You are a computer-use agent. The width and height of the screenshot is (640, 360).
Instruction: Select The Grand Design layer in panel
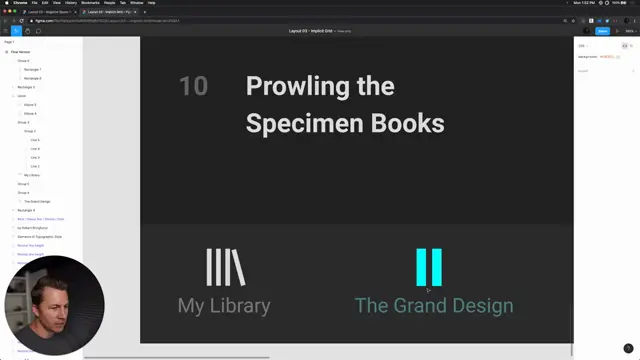pos(37,202)
